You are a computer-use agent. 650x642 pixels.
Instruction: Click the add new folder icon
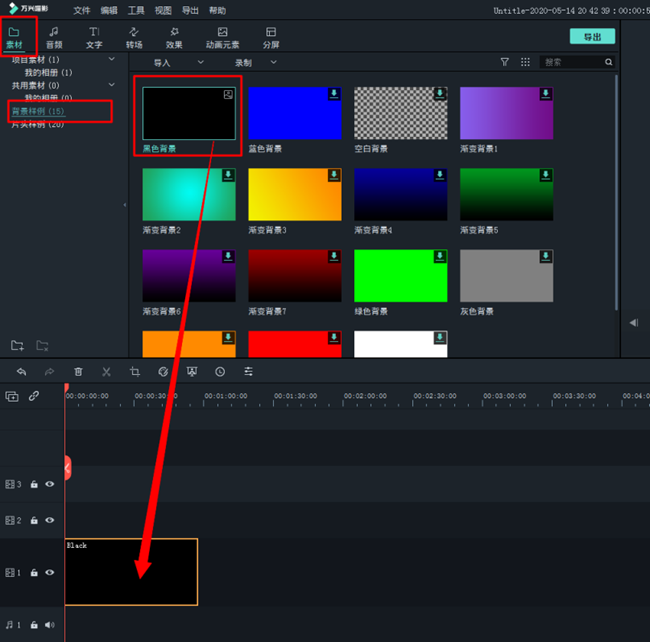pos(17,346)
